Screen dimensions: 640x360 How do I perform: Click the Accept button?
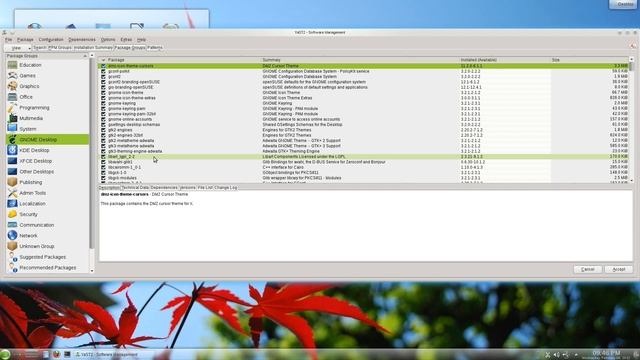[619, 269]
